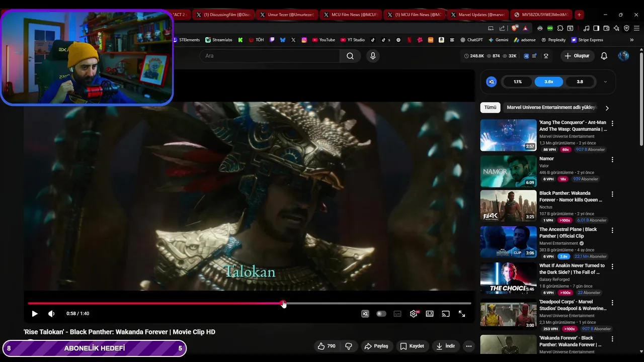Open 'Kang The Conqueror' video thumbnail
Image resolution: width=644 pixels, height=362 pixels.
509,135
